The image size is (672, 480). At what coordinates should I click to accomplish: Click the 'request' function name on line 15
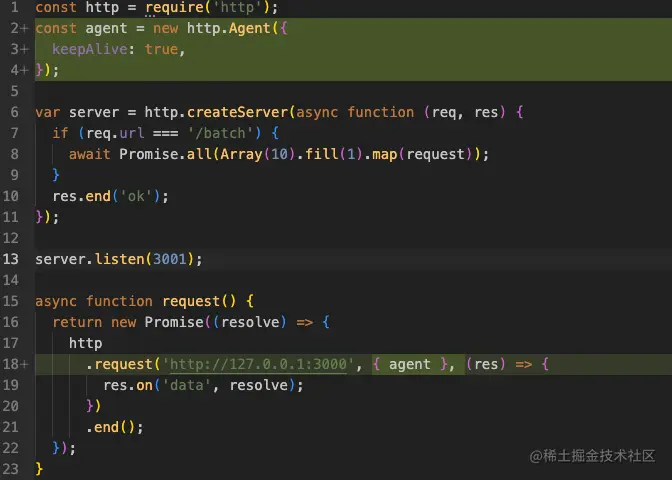coord(191,301)
